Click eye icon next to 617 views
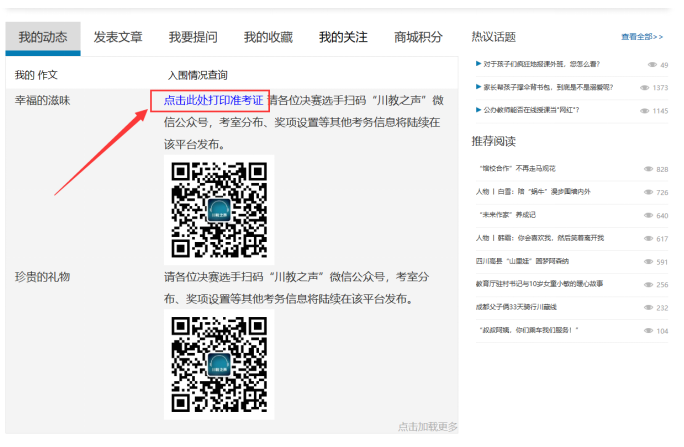Viewport: 684px width, 447px height. 649,239
